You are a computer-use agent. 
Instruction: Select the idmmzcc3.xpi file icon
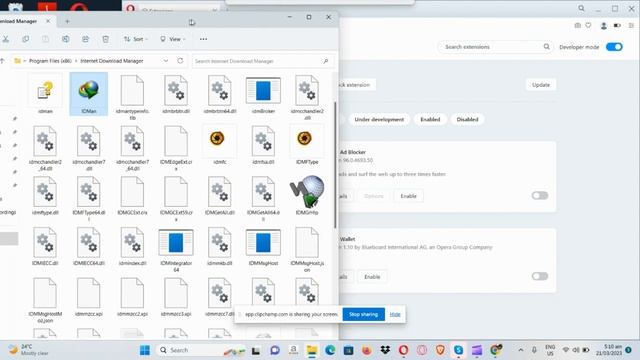[176, 293]
